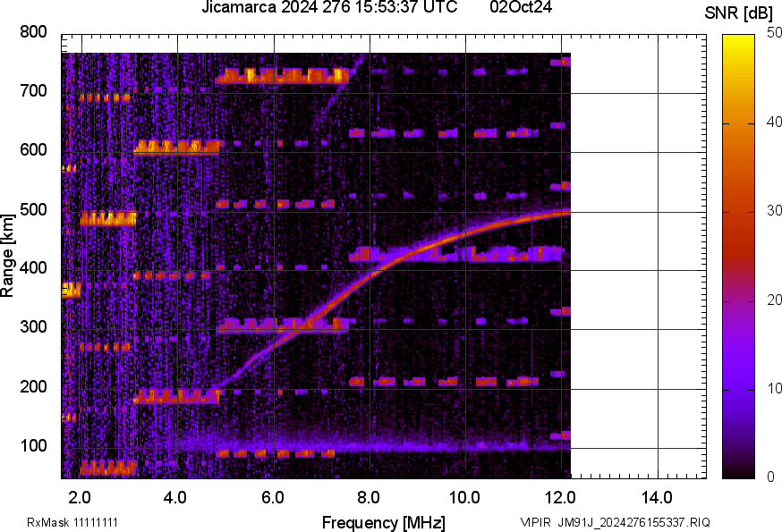Click the colorbar 30 dB label
The height and width of the screenshot is (532, 782).
coord(774,211)
